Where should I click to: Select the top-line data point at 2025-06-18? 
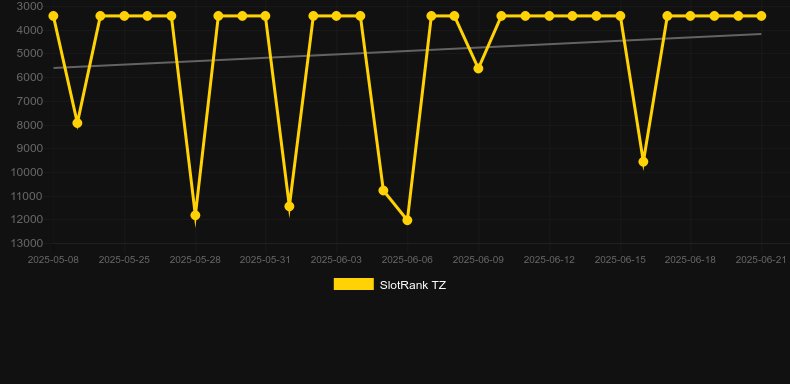pyautogui.click(x=690, y=16)
